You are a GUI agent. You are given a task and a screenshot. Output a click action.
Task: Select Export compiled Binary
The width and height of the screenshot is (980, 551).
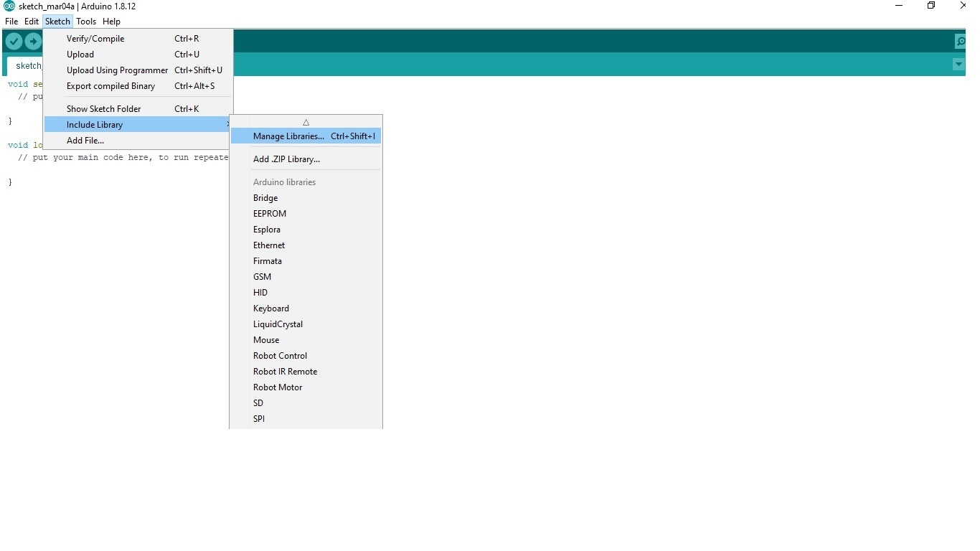(x=138, y=86)
